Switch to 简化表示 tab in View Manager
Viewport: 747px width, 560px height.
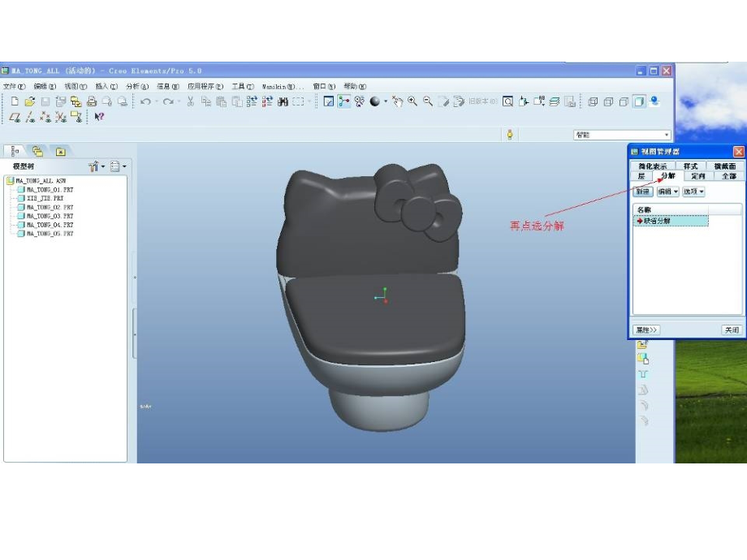653,166
